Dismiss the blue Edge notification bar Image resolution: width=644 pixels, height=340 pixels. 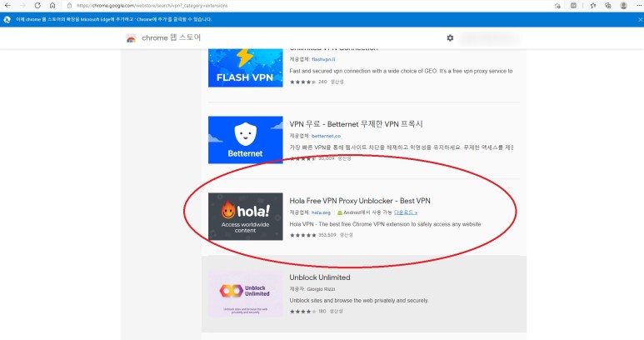pyautogui.click(x=640, y=19)
